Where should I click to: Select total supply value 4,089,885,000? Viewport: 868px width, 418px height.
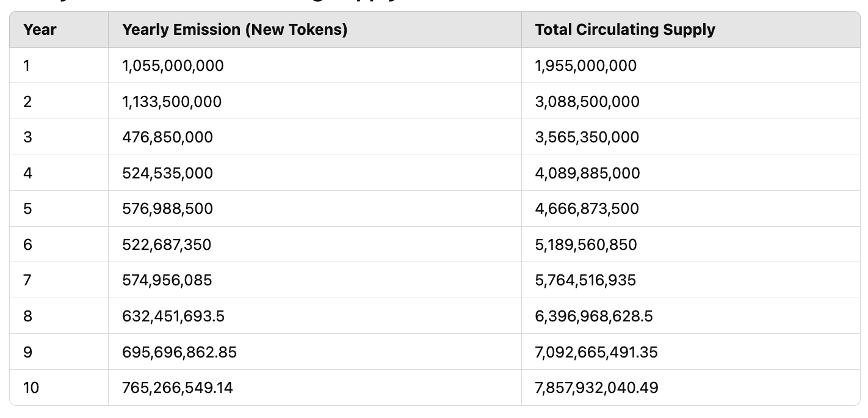point(588,173)
